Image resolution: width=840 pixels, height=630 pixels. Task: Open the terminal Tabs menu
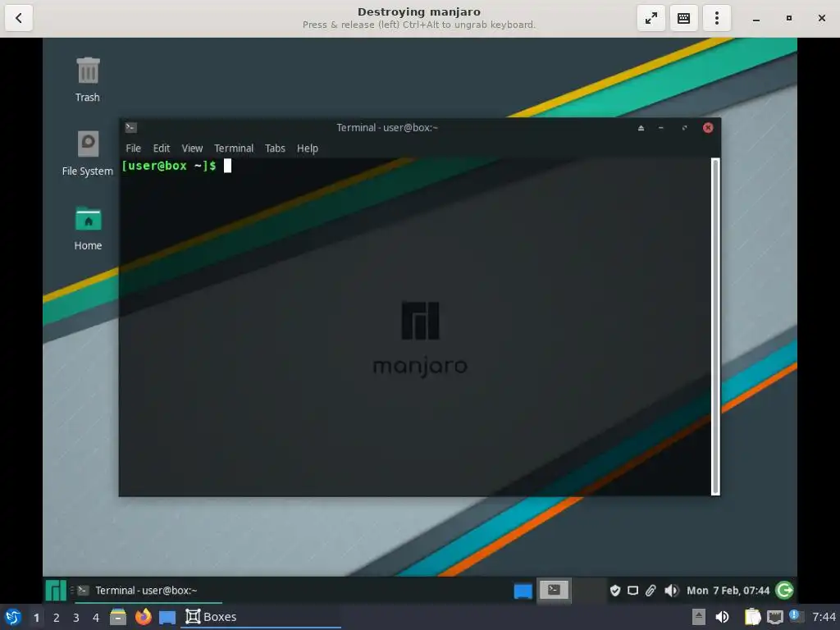pos(275,148)
